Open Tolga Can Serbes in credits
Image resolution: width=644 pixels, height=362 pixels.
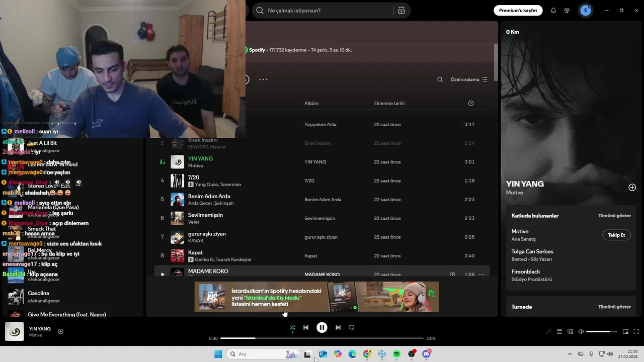pos(532,251)
